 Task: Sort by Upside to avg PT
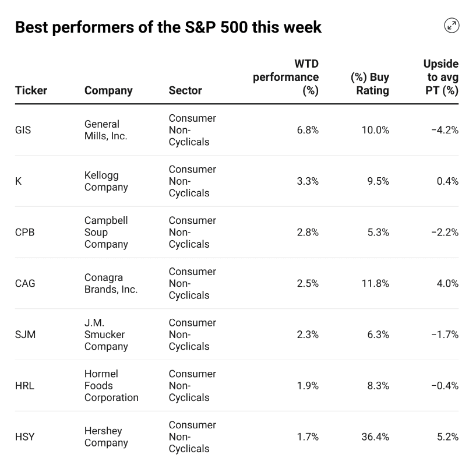pos(440,77)
